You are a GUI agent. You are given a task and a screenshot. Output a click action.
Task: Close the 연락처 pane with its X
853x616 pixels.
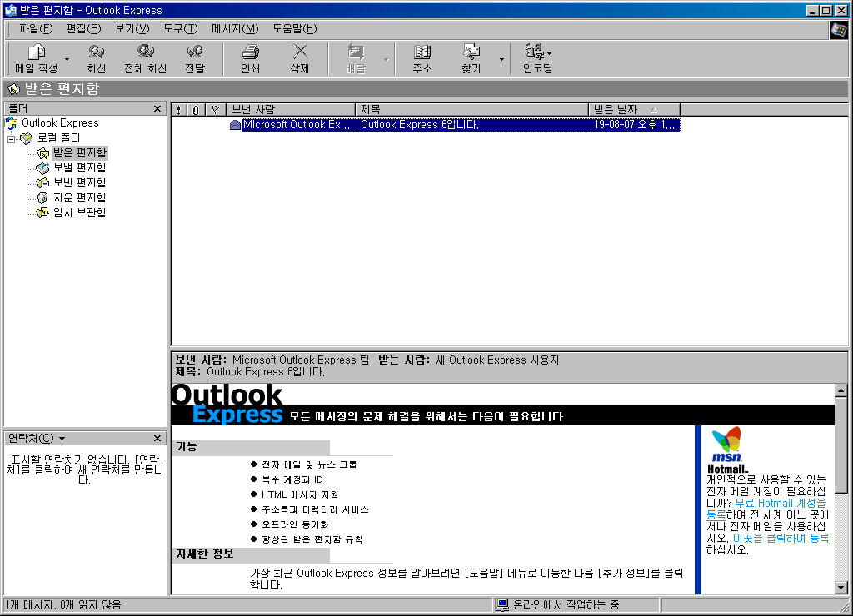[x=157, y=438]
